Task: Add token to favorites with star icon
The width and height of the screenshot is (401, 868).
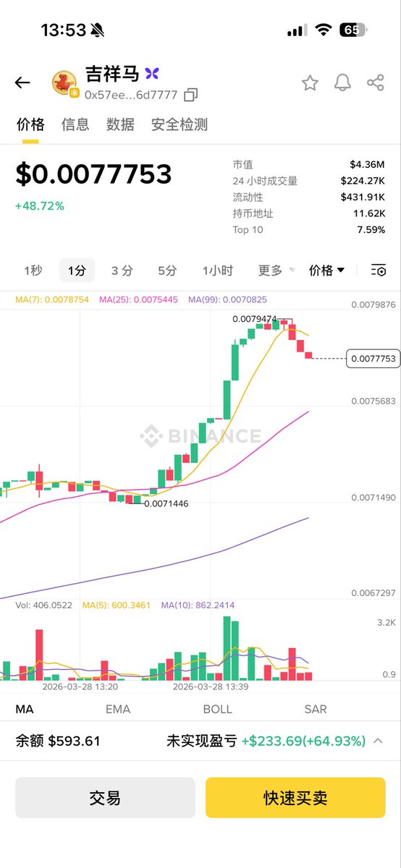Action: click(310, 83)
